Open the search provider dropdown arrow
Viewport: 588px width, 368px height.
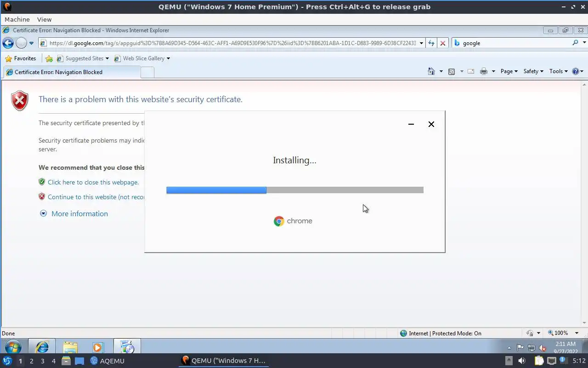pos(584,43)
